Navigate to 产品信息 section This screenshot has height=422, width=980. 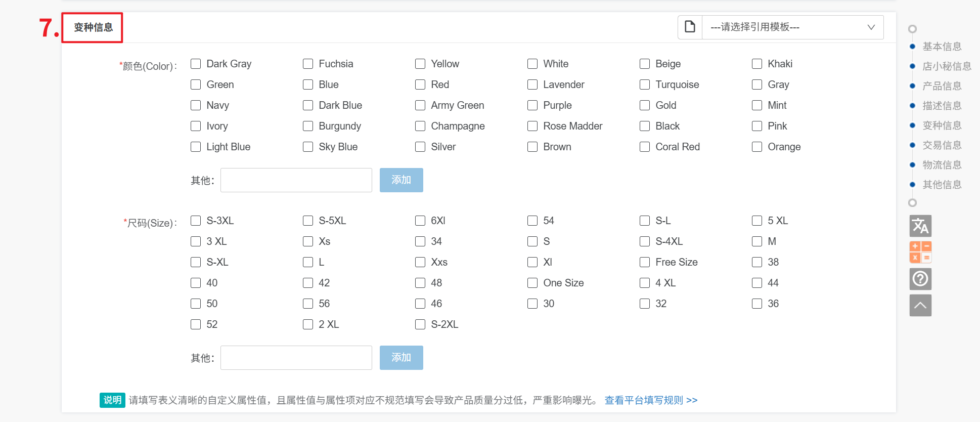(942, 86)
